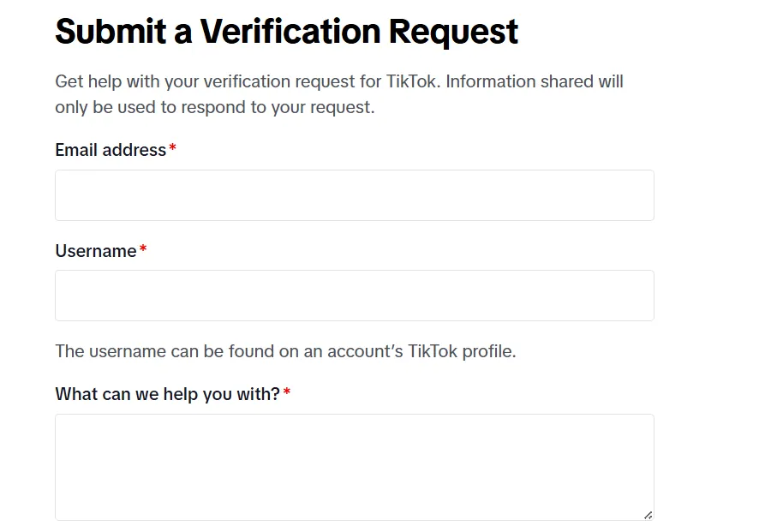Image resolution: width=783 pixels, height=532 pixels.
Task: Click the description text under the heading
Action: pos(339,94)
